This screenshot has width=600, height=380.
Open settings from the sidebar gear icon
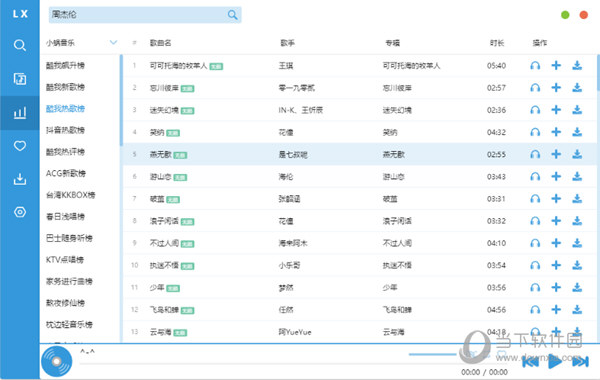20,212
